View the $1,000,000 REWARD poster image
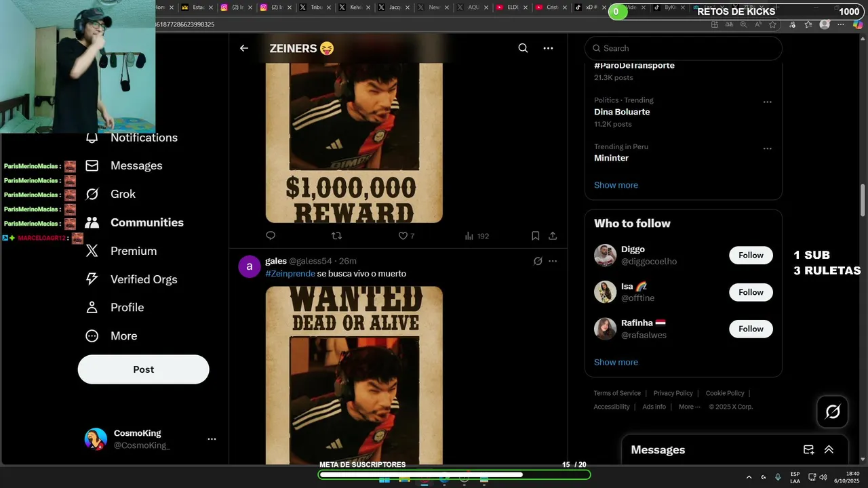868x488 pixels. point(354,143)
